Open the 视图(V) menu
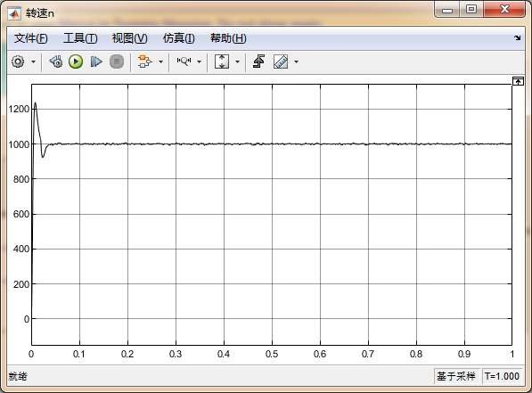The image size is (532, 393). (x=130, y=38)
